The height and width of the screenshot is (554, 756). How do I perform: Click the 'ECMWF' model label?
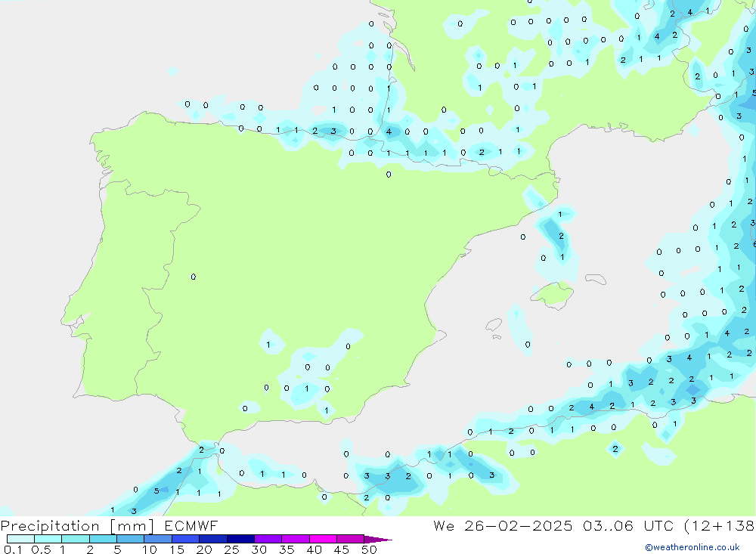pos(191,525)
